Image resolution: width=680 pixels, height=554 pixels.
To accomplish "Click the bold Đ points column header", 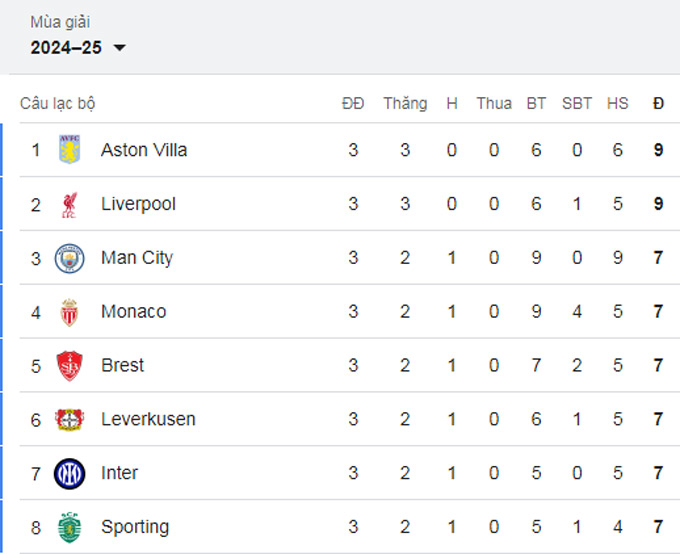I will (658, 104).
